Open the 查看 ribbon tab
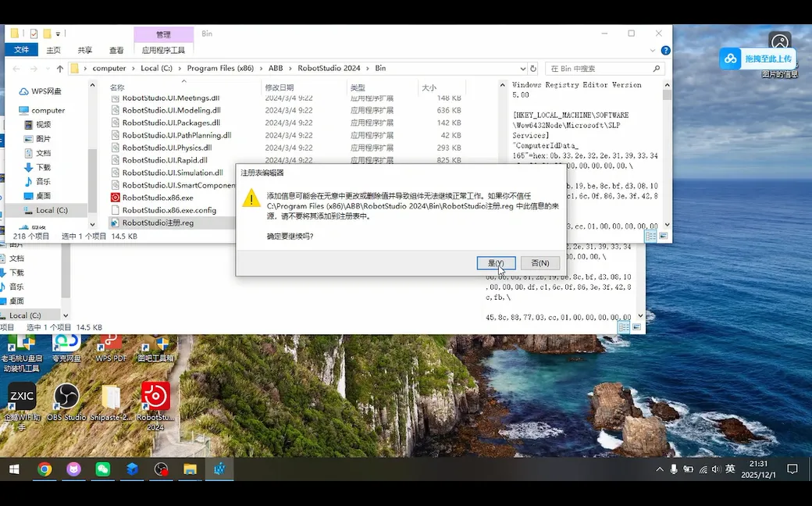The image size is (812, 506). [x=116, y=50]
